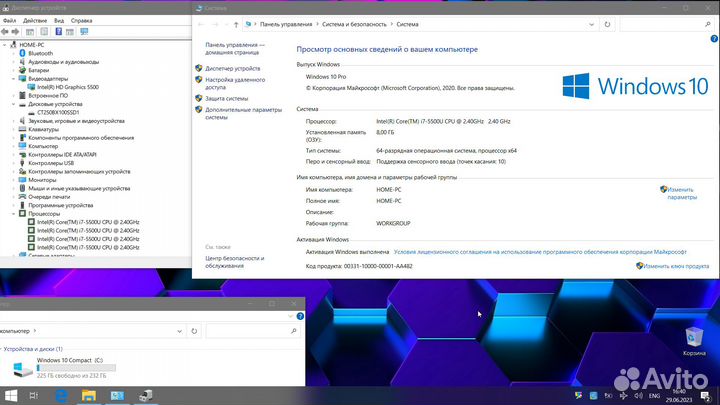Click the blue help icon in Explorer window
Screen dimensions: 720x405
coord(300,316)
